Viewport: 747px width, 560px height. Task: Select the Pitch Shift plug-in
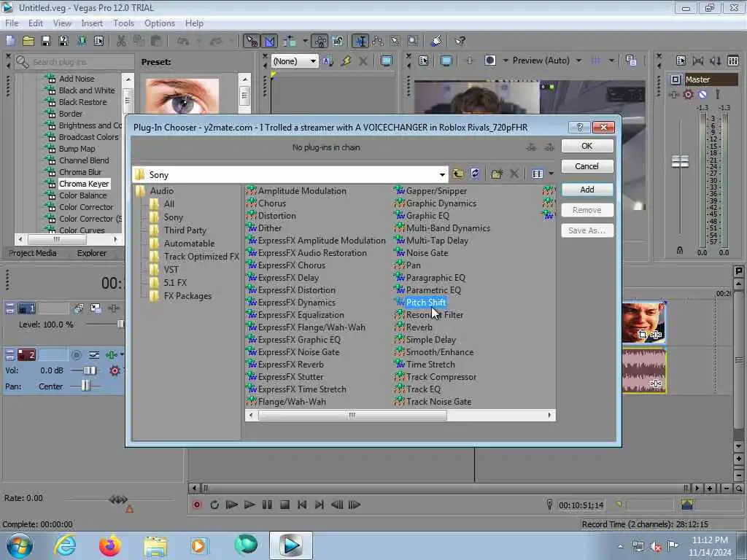tap(426, 303)
